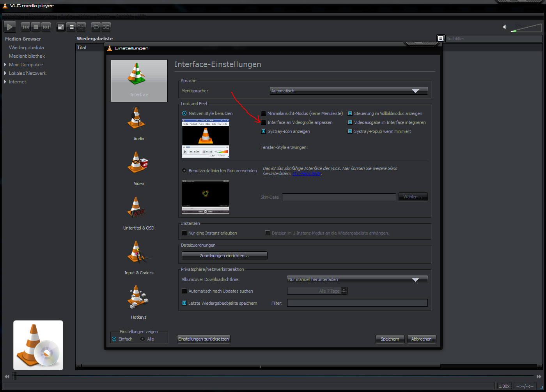This screenshot has width=546, height=392.
Task: Click the Wählen skin file button
Action: click(413, 197)
